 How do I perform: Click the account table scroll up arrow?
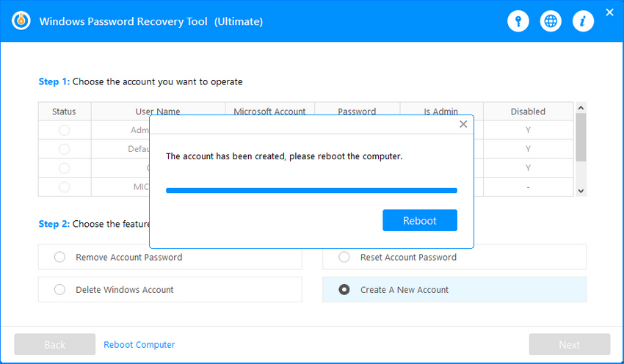(x=581, y=108)
